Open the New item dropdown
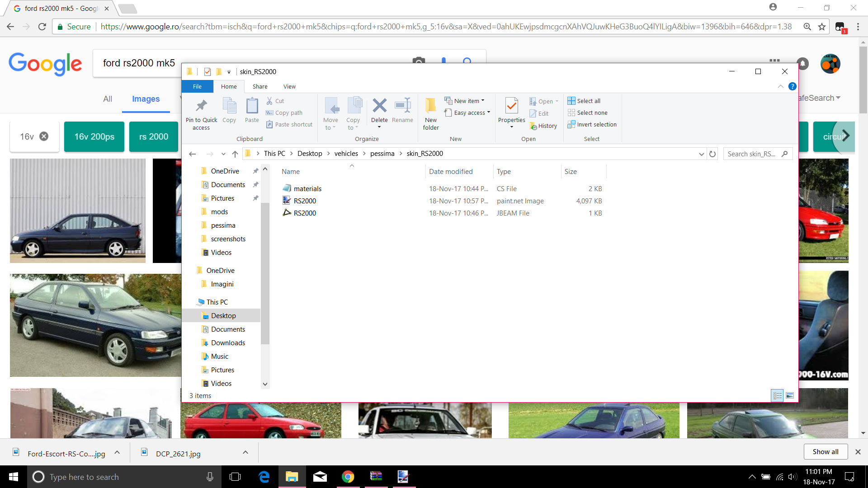The height and width of the screenshot is (488, 868). [x=465, y=101]
